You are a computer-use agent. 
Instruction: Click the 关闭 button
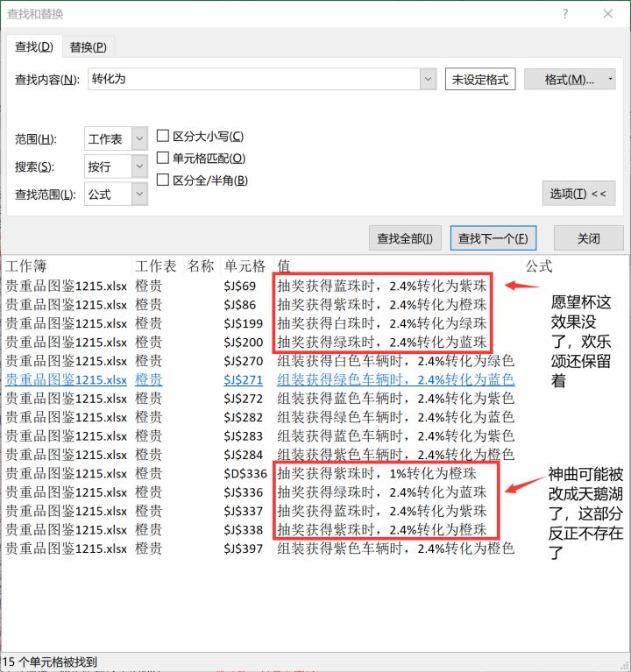pos(589,238)
